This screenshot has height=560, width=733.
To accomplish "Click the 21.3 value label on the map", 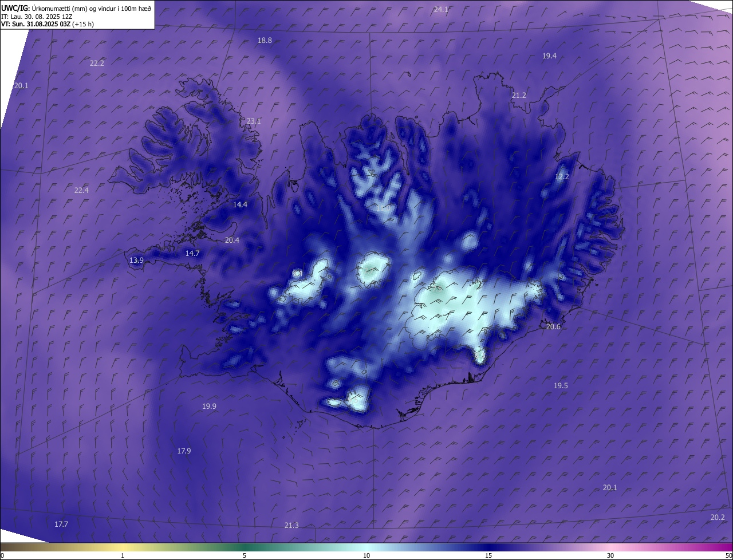I will (x=291, y=526).
